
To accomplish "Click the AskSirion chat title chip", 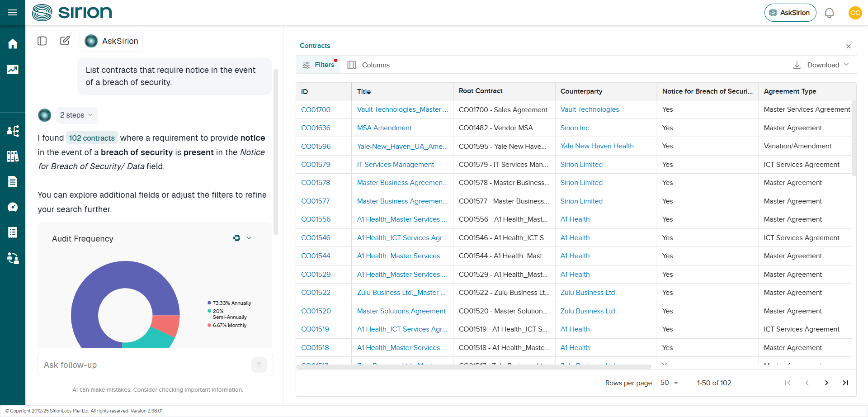I will coord(111,41).
